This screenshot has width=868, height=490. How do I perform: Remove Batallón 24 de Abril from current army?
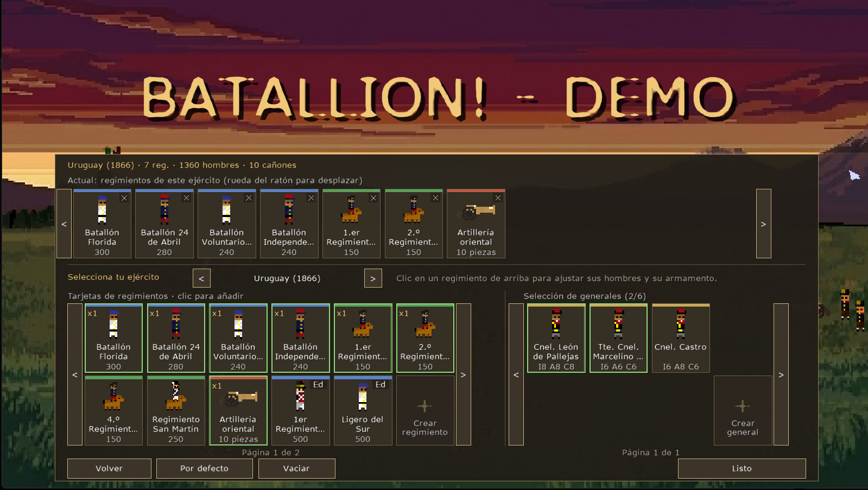186,198
